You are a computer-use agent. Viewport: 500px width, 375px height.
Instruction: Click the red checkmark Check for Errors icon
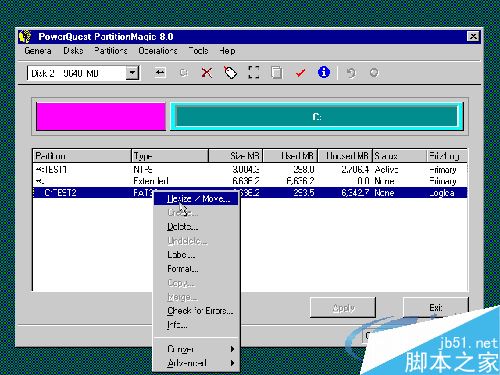[300, 72]
